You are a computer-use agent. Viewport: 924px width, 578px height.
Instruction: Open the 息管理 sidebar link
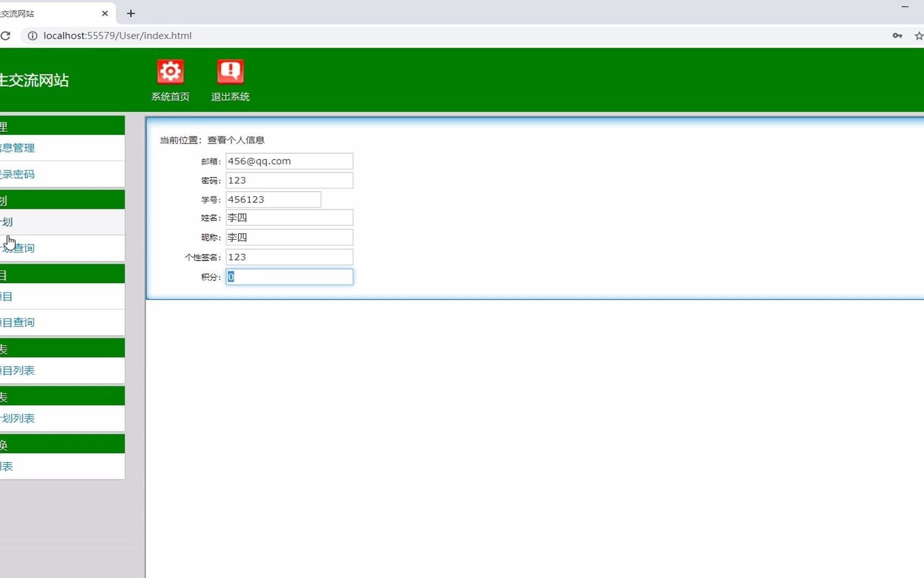[17, 148]
